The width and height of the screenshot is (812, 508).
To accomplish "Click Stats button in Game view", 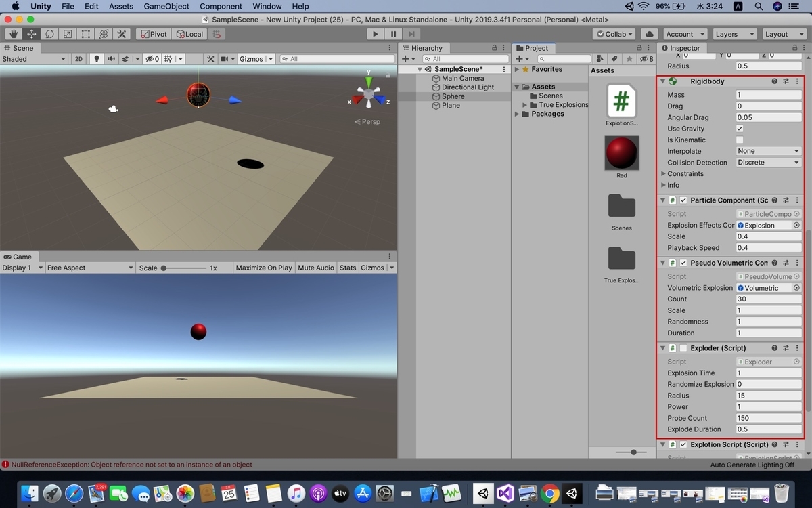I will coord(348,268).
